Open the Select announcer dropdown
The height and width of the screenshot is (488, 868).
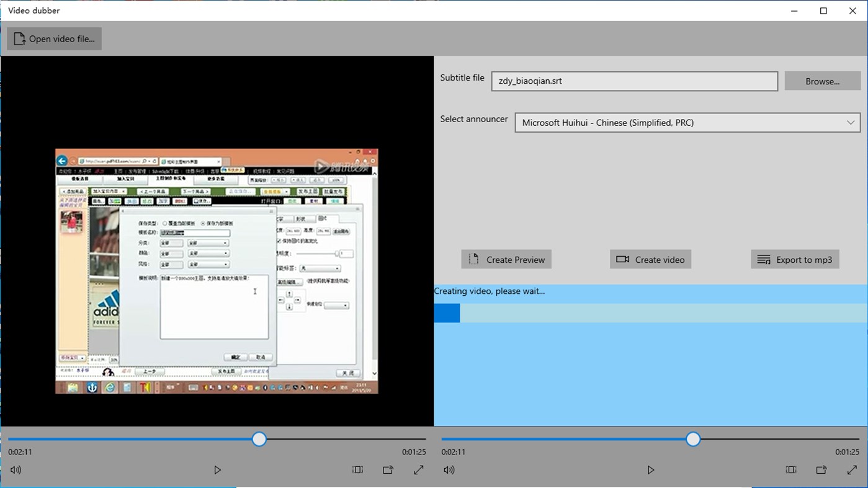point(687,122)
